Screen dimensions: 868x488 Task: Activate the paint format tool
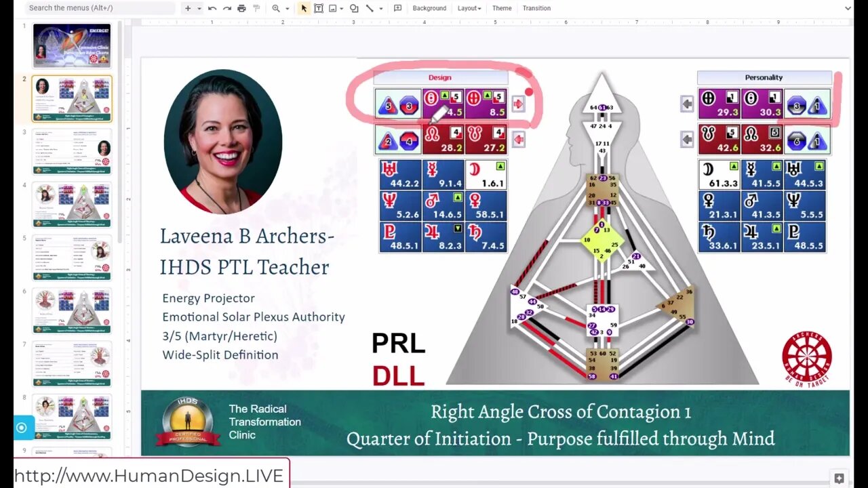(256, 8)
